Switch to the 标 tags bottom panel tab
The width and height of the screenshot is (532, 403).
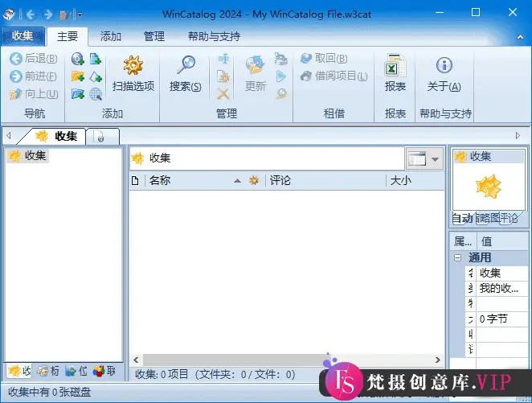coord(48,371)
